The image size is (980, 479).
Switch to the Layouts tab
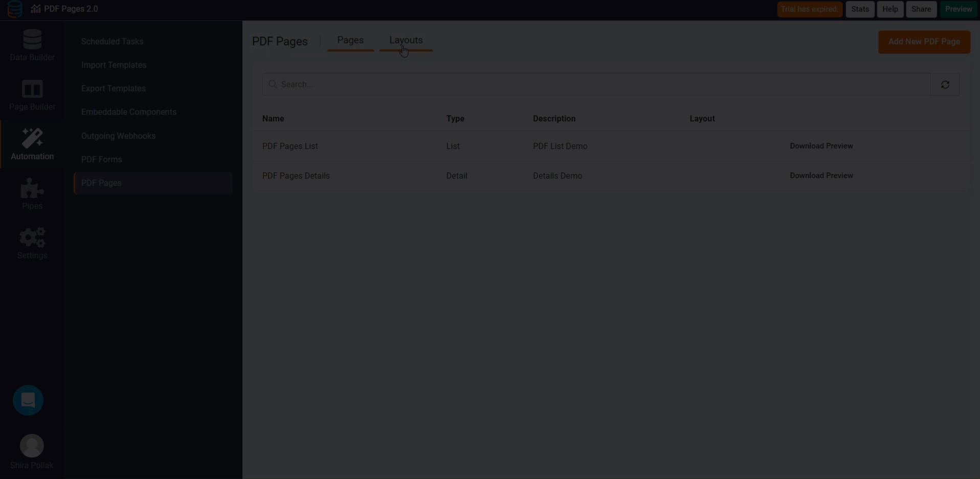click(406, 40)
